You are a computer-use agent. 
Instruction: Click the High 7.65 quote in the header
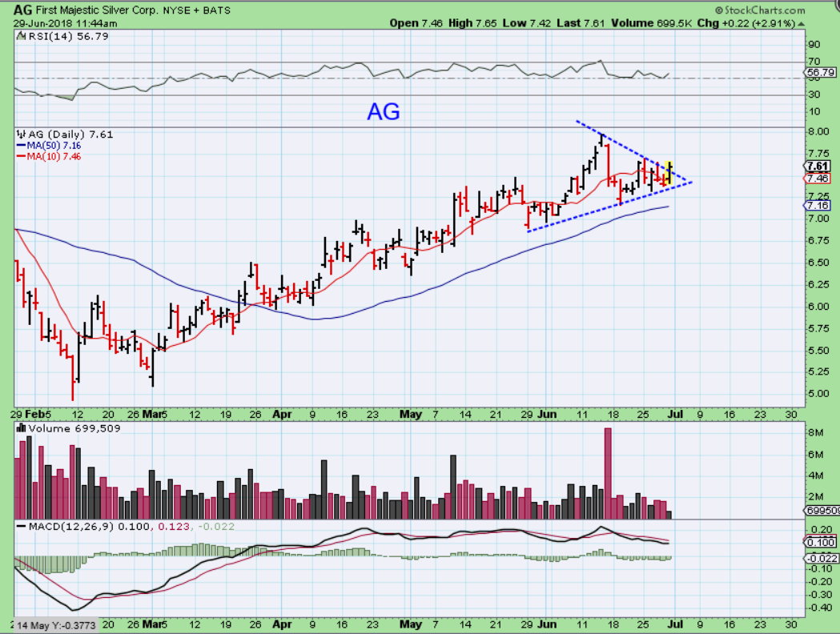tap(472, 23)
